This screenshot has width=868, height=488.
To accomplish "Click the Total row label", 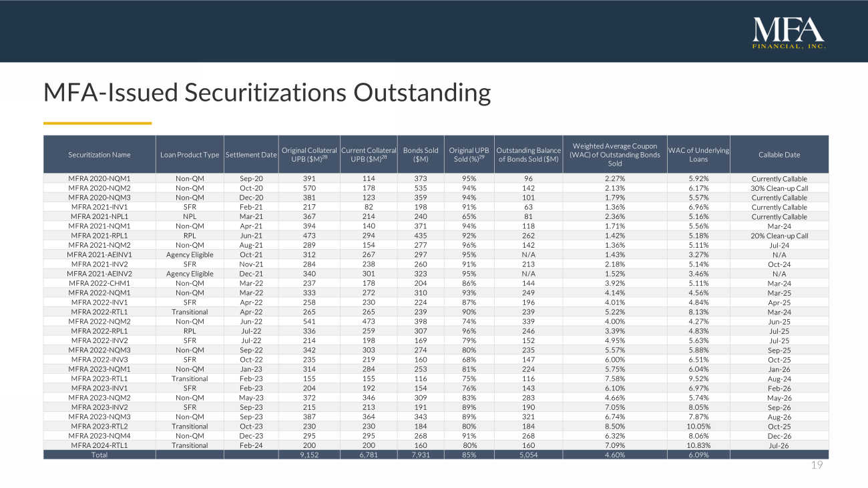I will pos(99,455).
